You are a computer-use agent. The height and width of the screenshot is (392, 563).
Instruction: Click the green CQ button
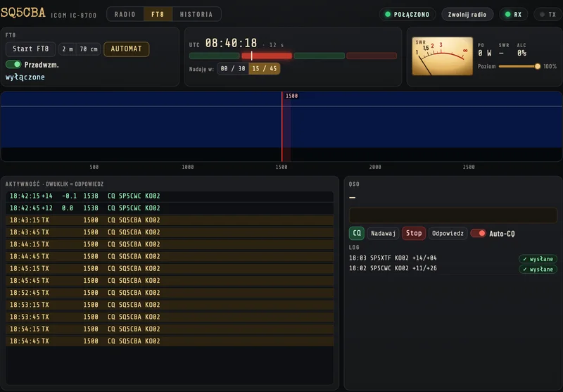(x=357, y=234)
